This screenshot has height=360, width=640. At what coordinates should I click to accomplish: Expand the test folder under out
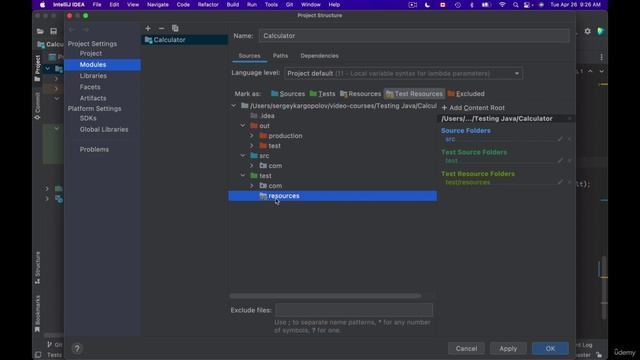pyautogui.click(x=251, y=146)
